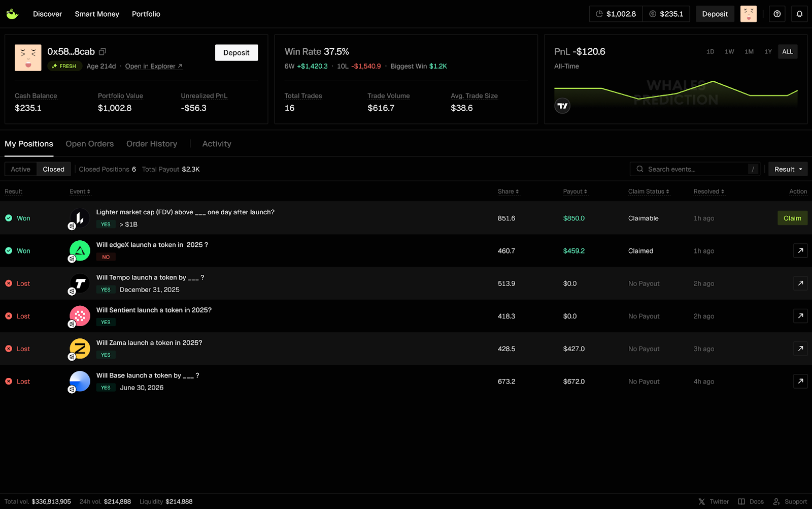Screen dimensions: 812x509
Task: Sort table by Resolved column
Action: [708, 192]
